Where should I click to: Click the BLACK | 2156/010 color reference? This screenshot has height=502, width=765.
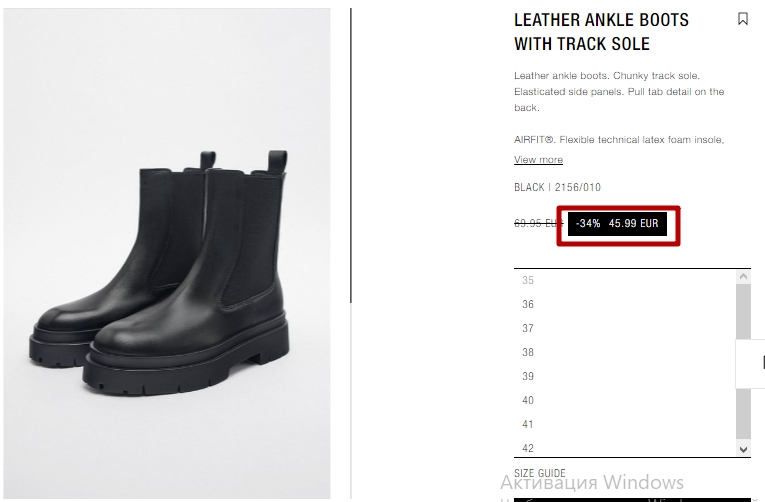(x=557, y=187)
